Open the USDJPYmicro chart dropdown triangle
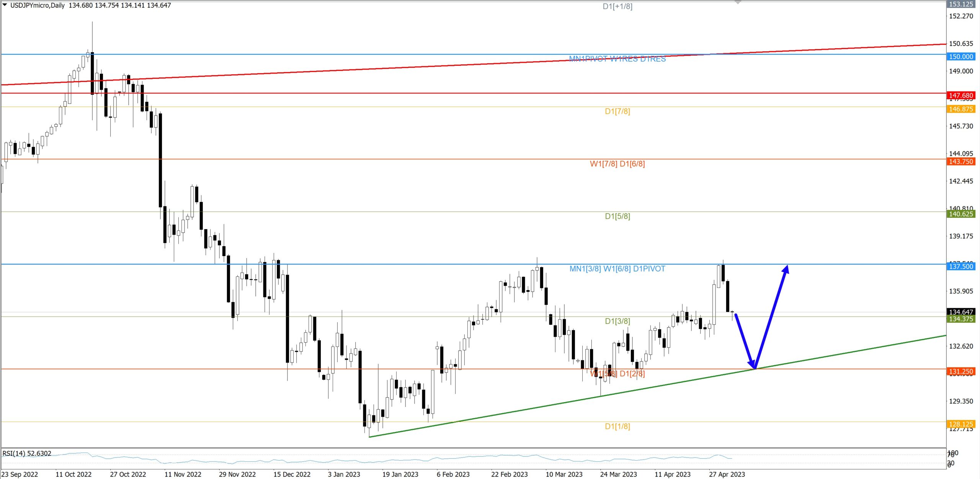980x479 pixels. [5, 5]
